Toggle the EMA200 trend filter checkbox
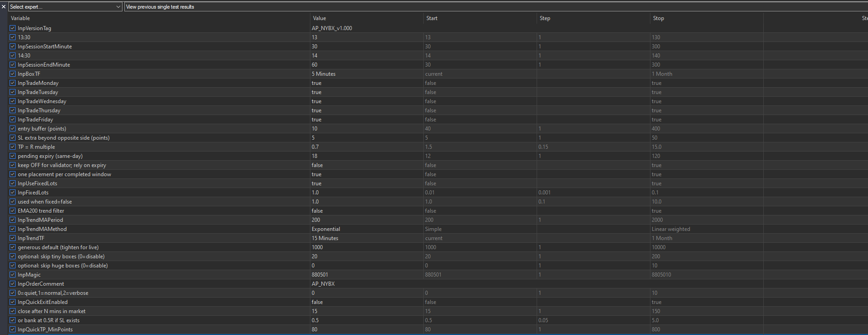This screenshot has height=335, width=868. click(13, 211)
